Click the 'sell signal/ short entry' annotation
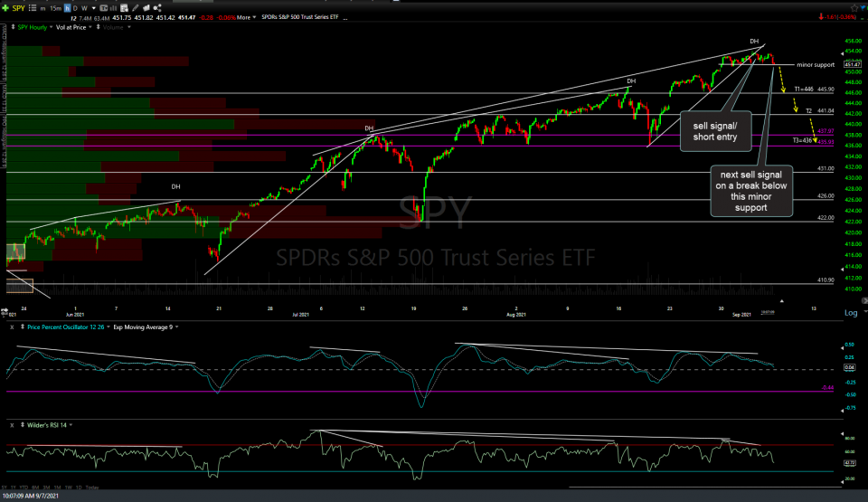This screenshot has width=868, height=502. (715, 131)
